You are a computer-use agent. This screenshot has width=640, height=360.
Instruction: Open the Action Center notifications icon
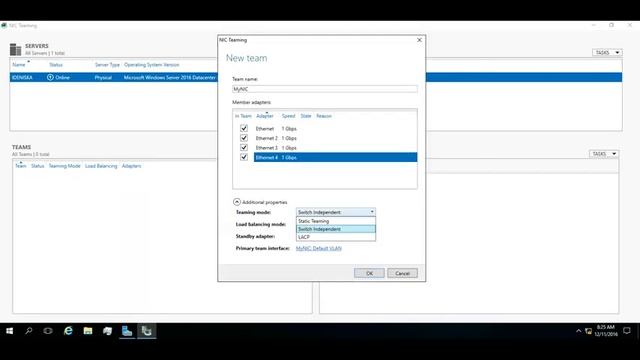[627, 331]
